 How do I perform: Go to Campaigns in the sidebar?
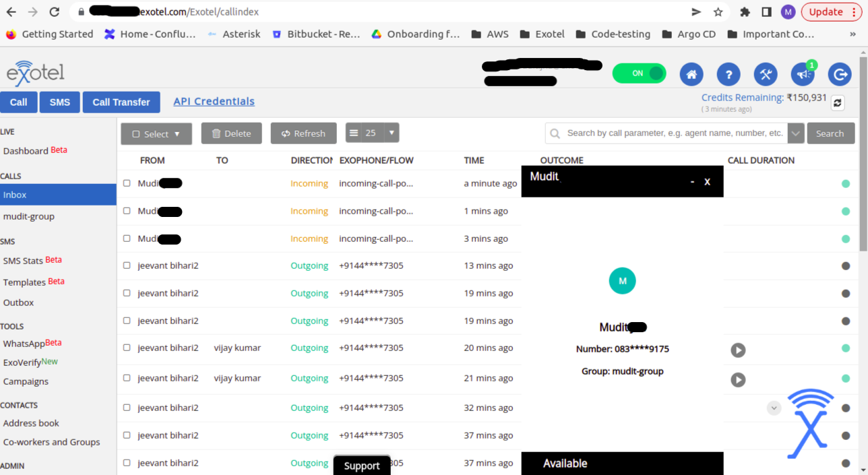(26, 381)
